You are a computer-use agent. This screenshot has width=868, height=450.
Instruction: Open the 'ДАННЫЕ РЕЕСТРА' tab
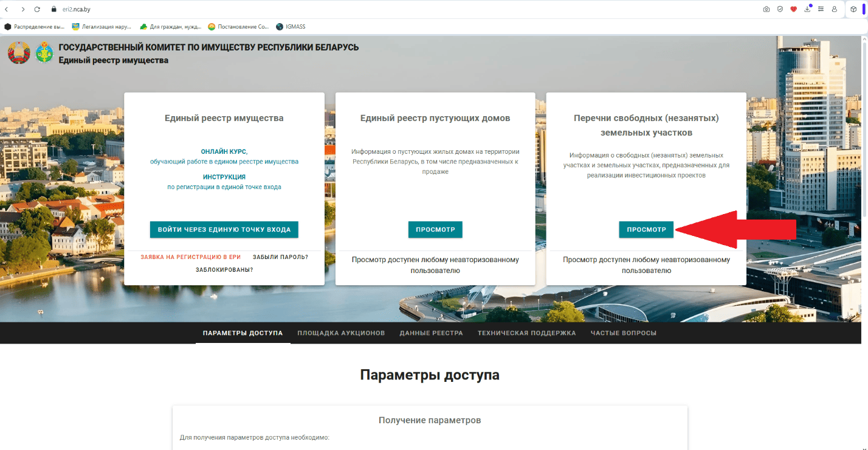tap(431, 333)
